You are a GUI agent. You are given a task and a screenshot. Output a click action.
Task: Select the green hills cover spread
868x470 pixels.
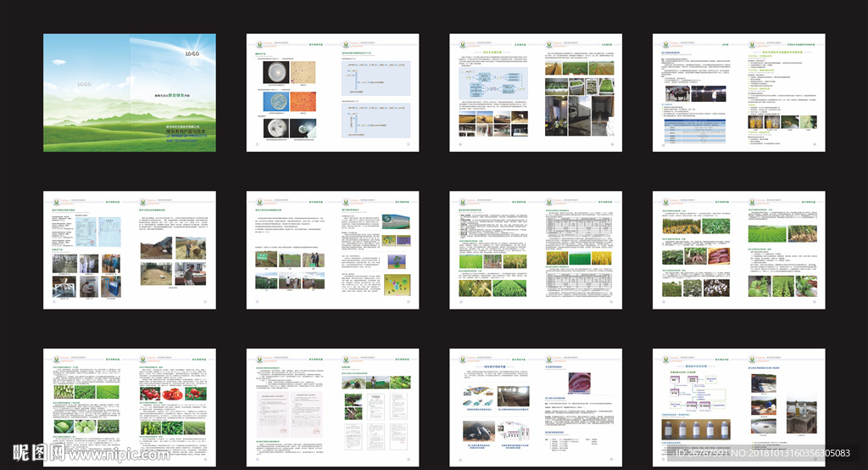130,92
